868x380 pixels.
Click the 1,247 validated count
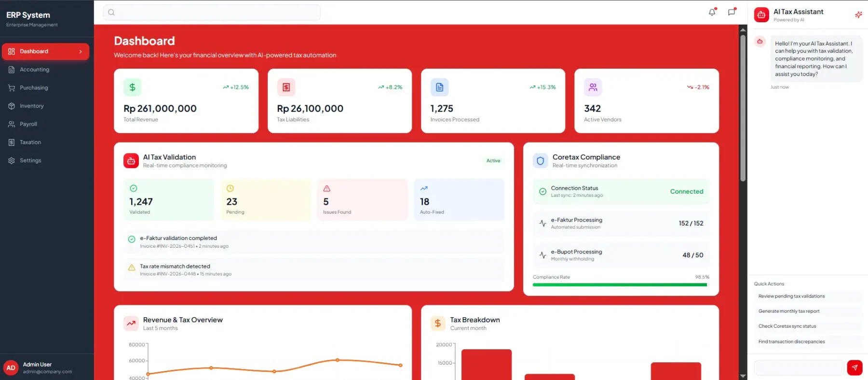[141, 202]
